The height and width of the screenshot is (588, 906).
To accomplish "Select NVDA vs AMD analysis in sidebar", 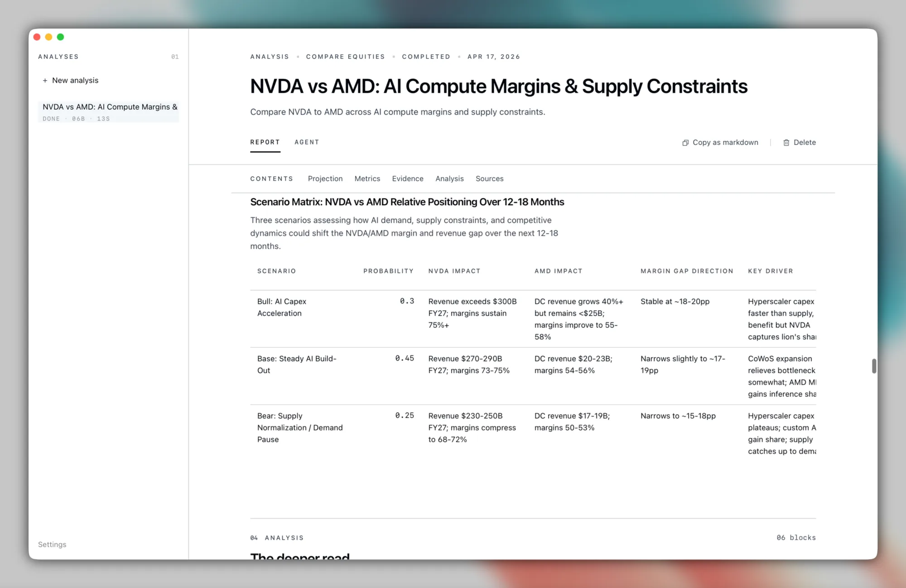I will (x=109, y=111).
